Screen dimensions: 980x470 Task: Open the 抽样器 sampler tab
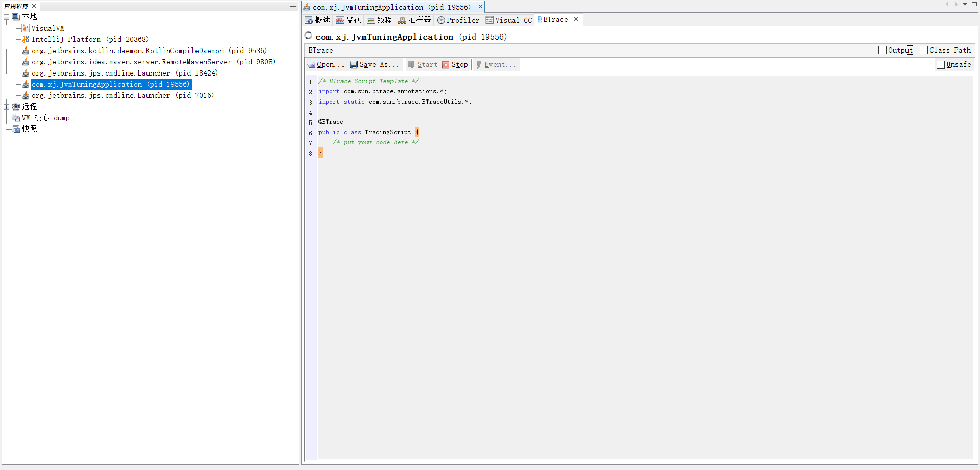tap(415, 20)
